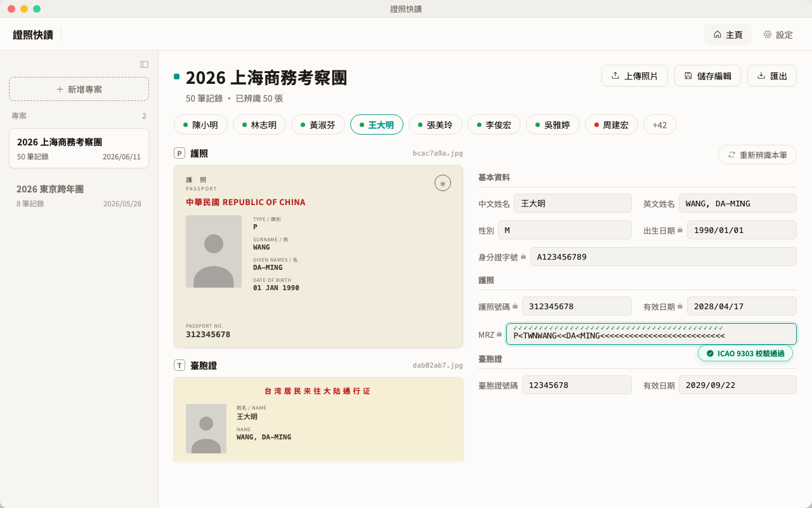
Task: Click the upload icon in 上傳照片
Action: coord(615,76)
